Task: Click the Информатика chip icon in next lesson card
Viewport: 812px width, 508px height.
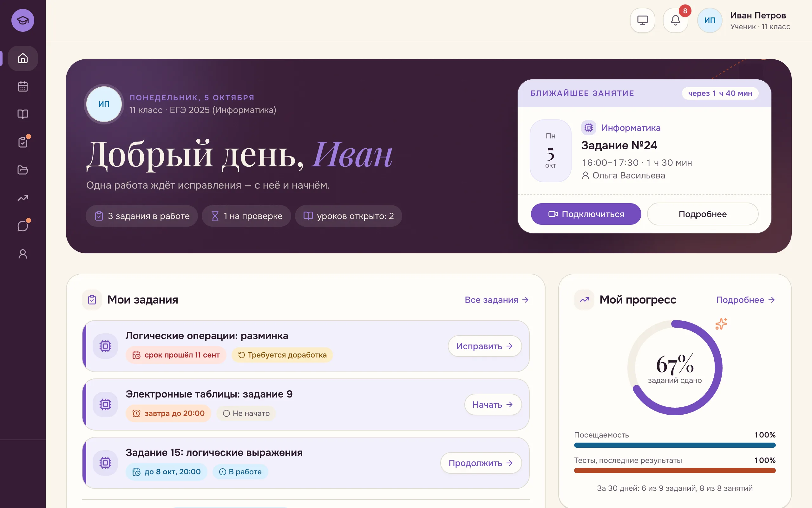Action: [x=588, y=128]
